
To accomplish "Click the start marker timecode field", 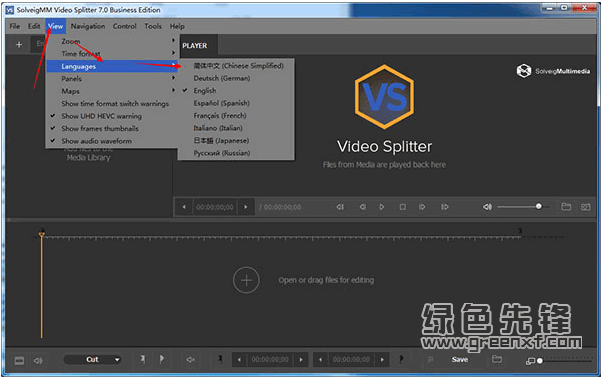I will tap(270, 359).
